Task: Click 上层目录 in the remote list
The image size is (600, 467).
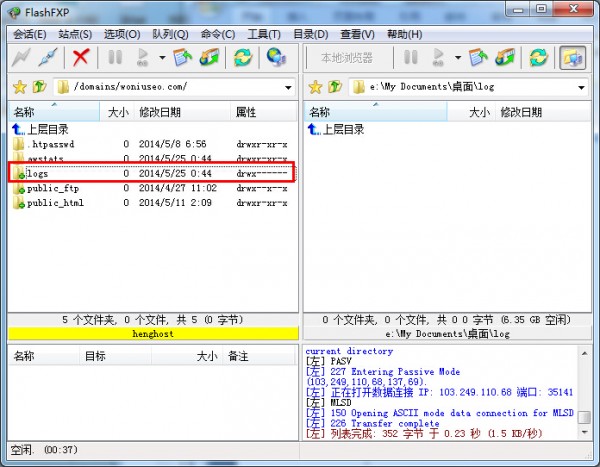Action: tap(47, 129)
